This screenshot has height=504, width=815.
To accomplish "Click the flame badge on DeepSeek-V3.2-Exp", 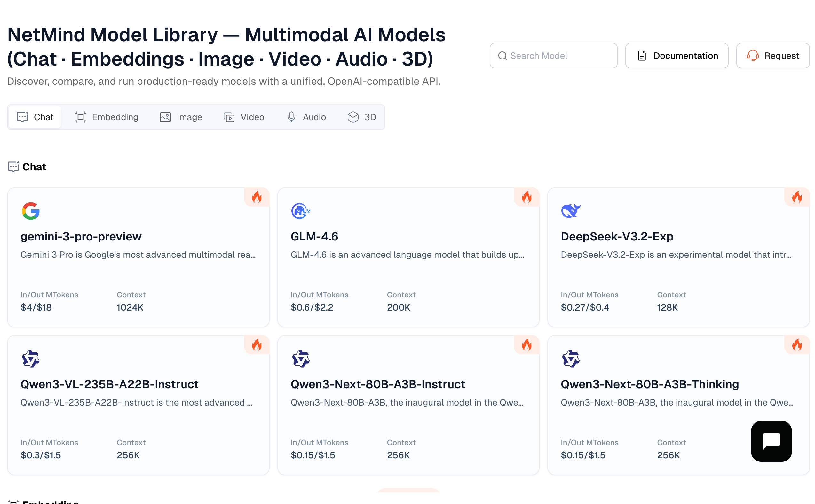I will click(797, 197).
